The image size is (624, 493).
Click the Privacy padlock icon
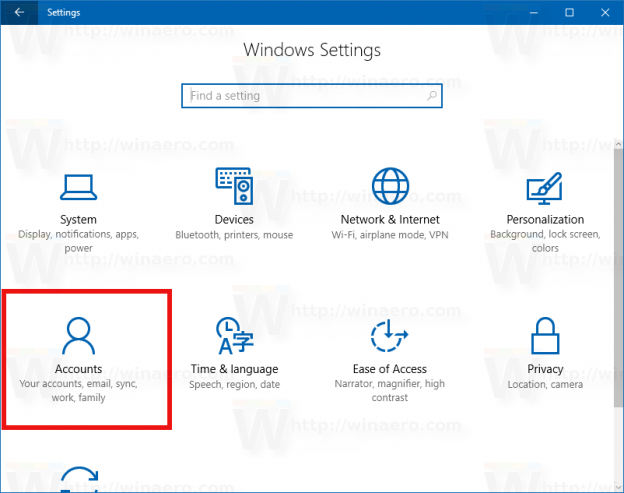click(x=545, y=336)
